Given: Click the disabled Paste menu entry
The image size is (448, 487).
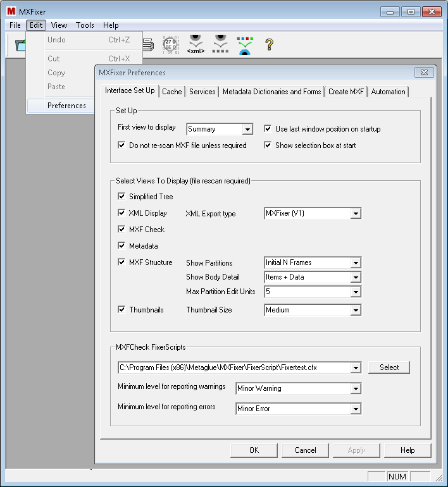Looking at the screenshot, I should click(x=61, y=87).
